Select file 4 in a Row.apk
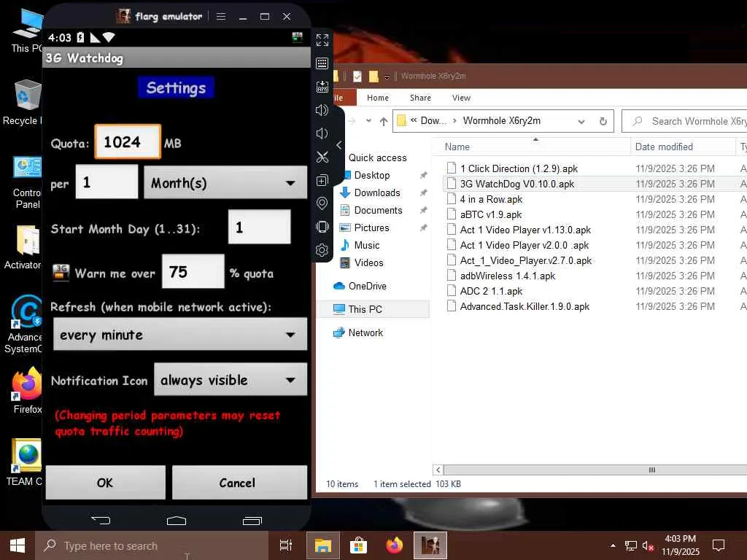Screen dimensions: 747x560 [x=491, y=199]
